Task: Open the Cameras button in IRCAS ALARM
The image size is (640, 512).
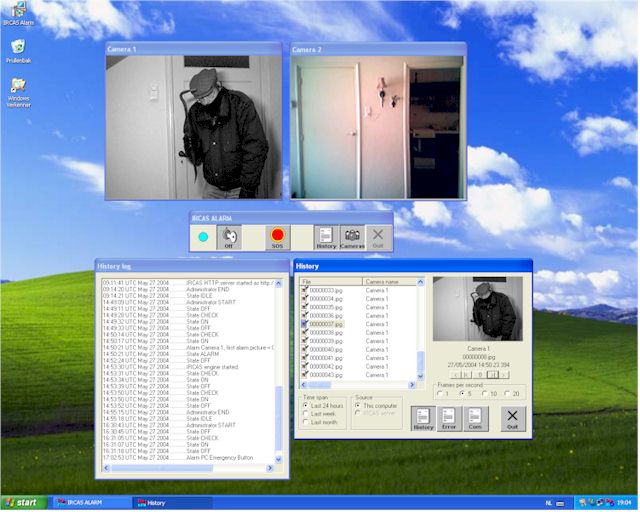Action: [352, 238]
